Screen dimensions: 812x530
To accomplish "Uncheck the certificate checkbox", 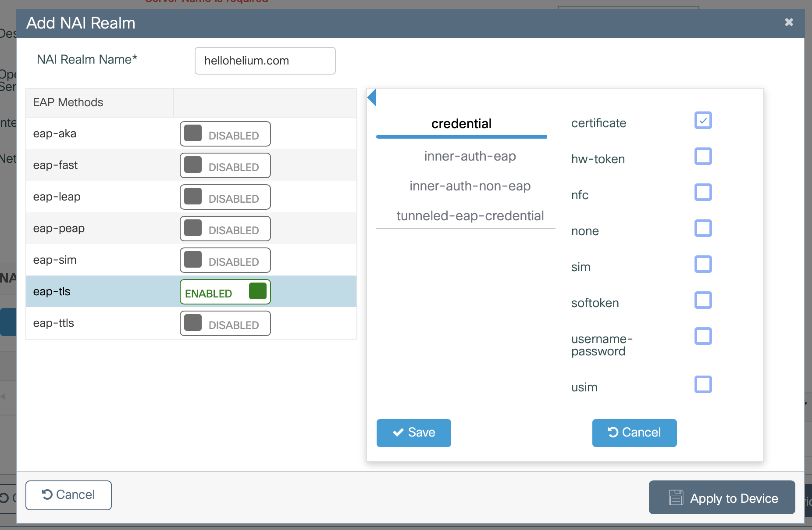I will (x=703, y=121).
